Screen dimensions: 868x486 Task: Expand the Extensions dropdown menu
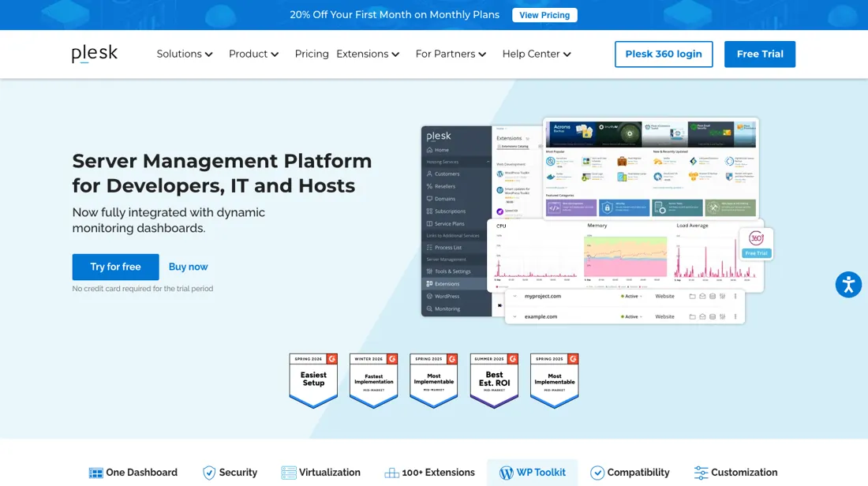[368, 54]
